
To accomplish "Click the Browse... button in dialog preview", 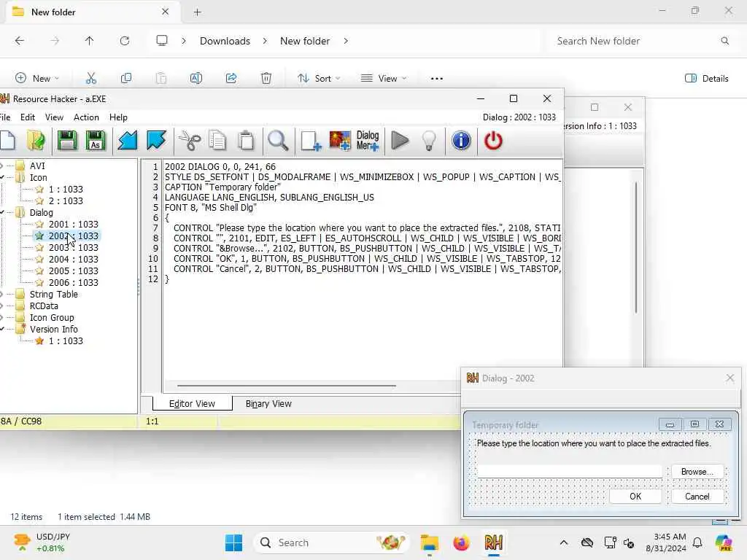I will (x=697, y=472).
